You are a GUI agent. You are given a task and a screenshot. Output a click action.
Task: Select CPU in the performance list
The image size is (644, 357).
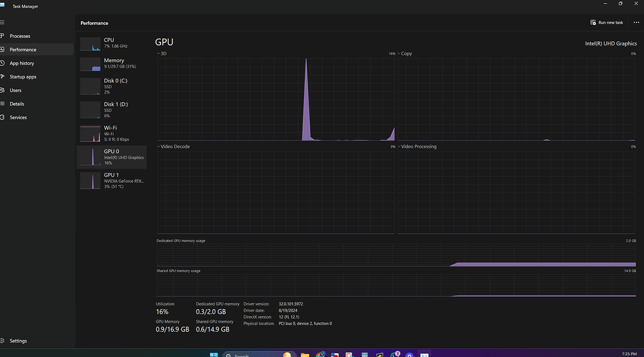112,43
